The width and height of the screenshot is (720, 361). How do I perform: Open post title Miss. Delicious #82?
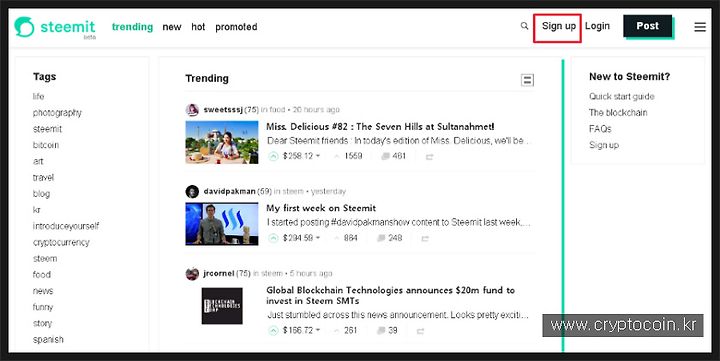[380, 127]
